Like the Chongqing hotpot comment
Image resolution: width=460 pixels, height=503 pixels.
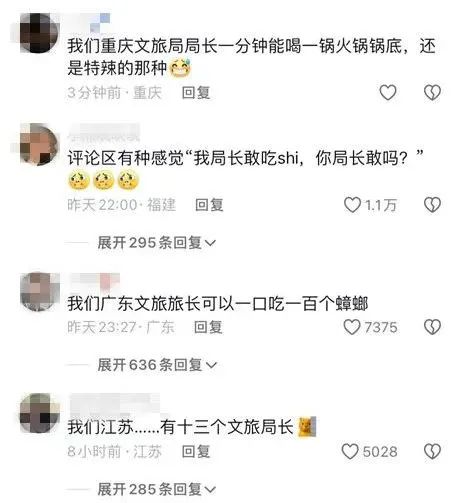coord(388,92)
